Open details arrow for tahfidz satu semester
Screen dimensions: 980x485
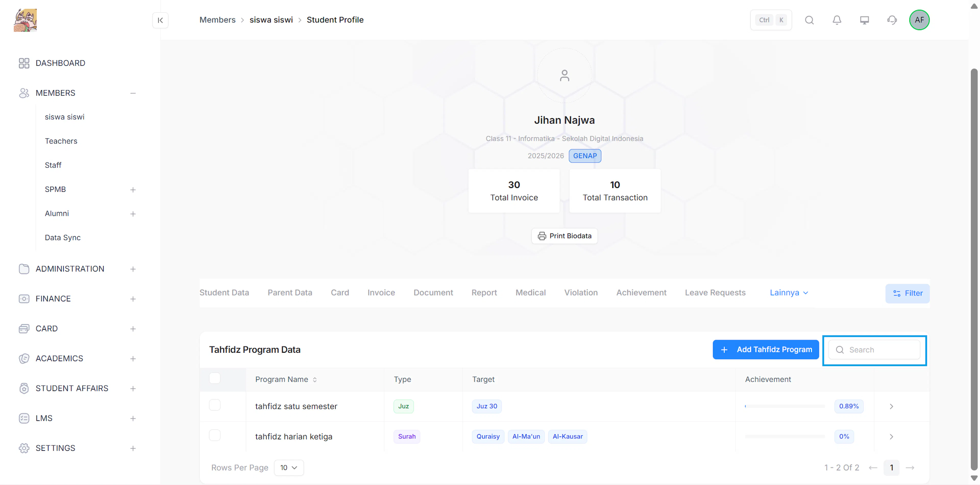point(891,407)
